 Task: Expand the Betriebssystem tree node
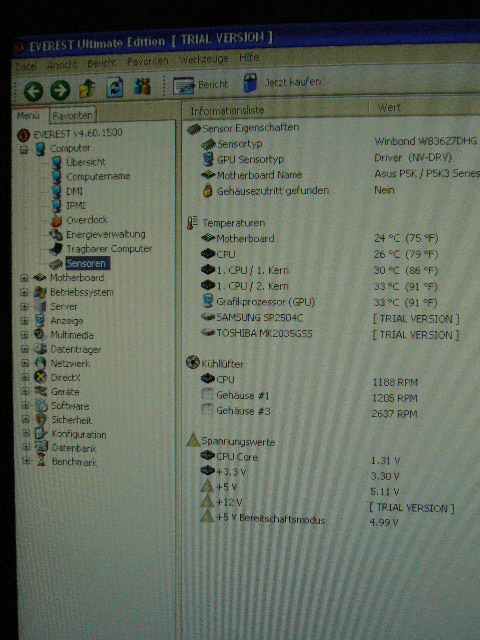(x=24, y=292)
